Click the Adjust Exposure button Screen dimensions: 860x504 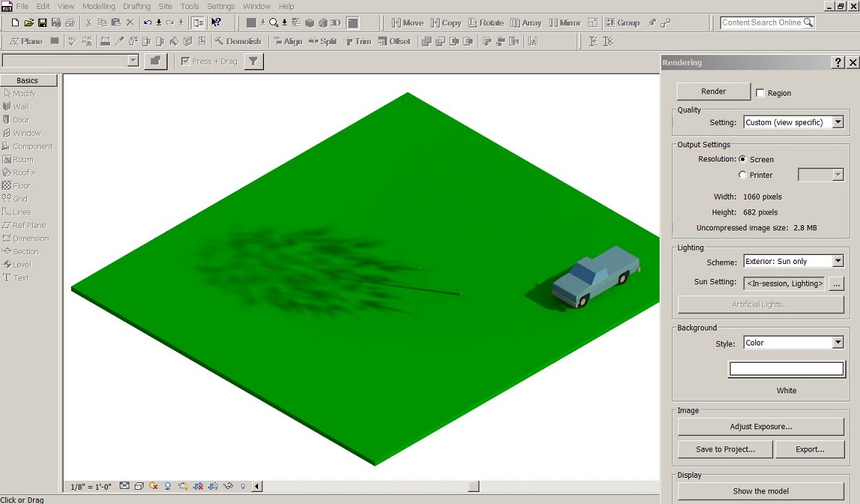[761, 427]
